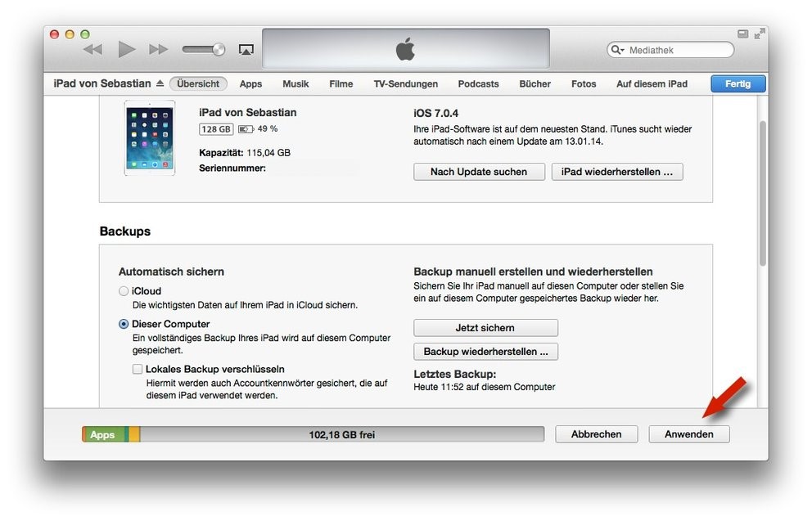Open the TV-Sendungen tab
The width and height of the screenshot is (812, 521).
point(405,83)
